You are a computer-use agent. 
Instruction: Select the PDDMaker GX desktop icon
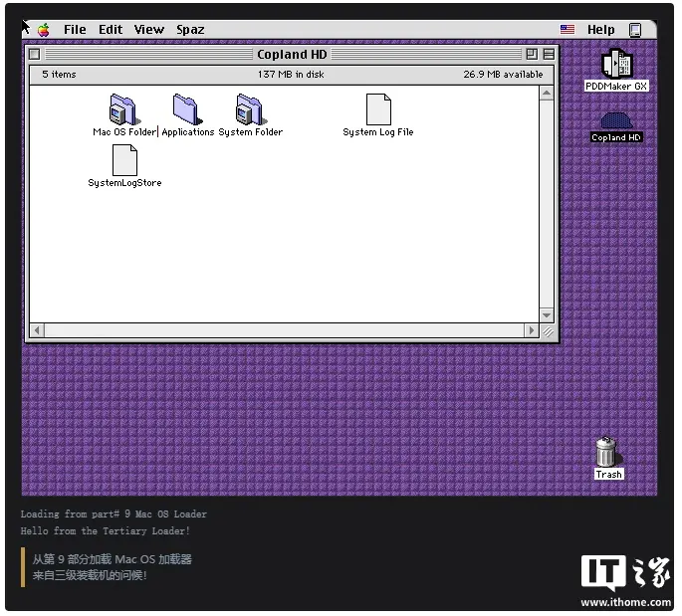(x=616, y=64)
